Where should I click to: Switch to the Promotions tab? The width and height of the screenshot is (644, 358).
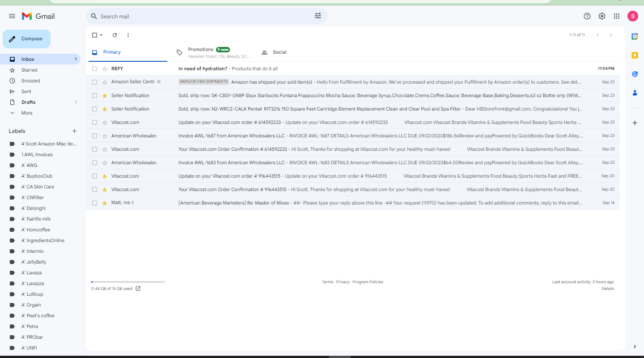(213, 52)
